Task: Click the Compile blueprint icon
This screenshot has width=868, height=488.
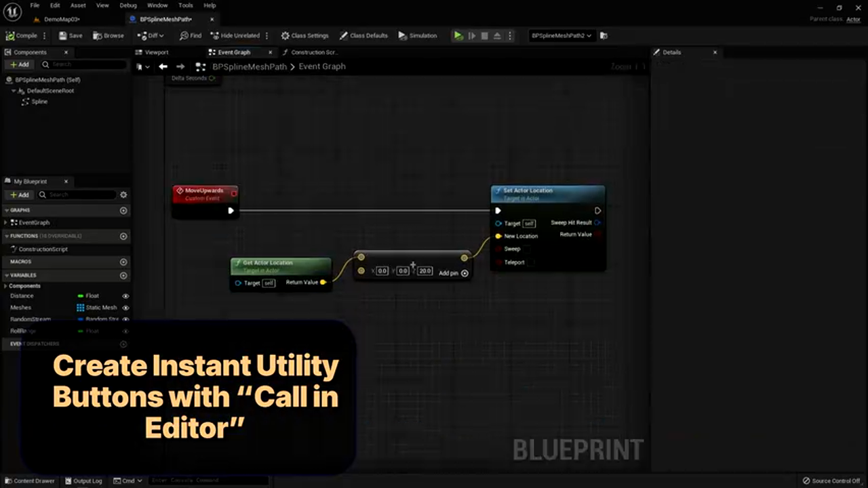Action: point(11,35)
